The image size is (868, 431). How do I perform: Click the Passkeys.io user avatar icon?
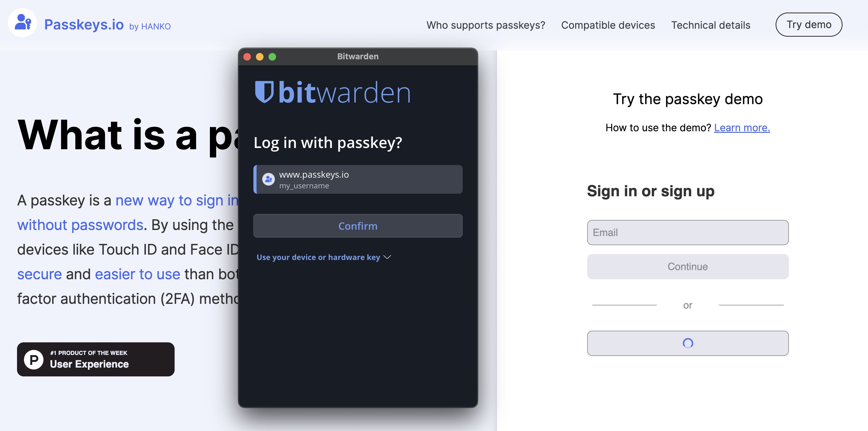click(x=22, y=24)
